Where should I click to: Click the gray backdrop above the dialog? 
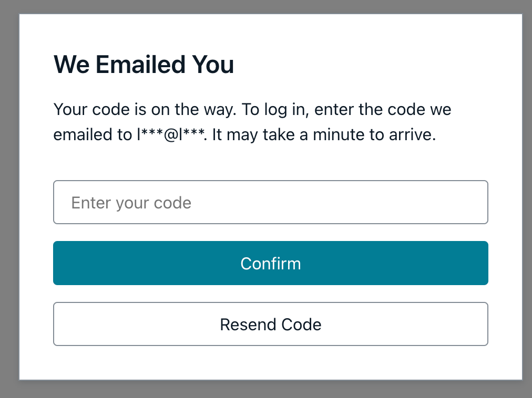pos(270,6)
